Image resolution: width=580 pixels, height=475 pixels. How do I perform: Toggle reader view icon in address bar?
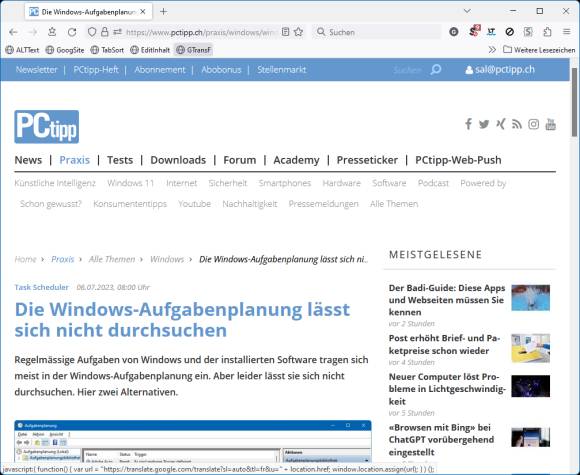pyautogui.click(x=285, y=32)
